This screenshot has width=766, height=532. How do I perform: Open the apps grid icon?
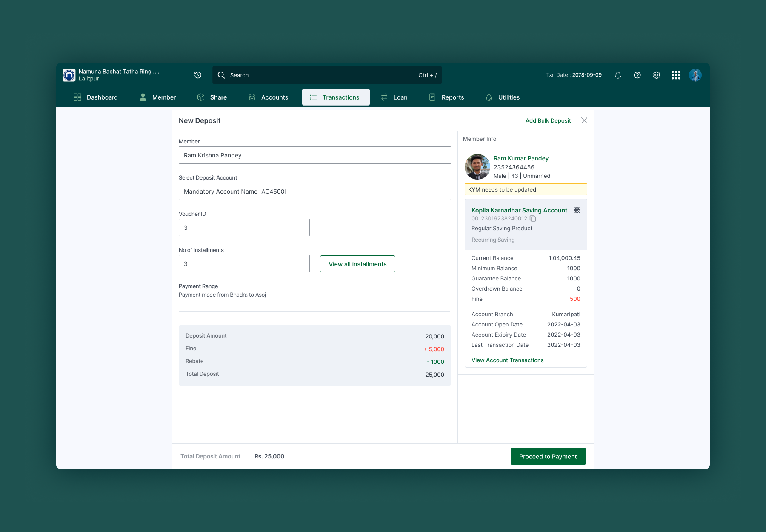pos(676,75)
